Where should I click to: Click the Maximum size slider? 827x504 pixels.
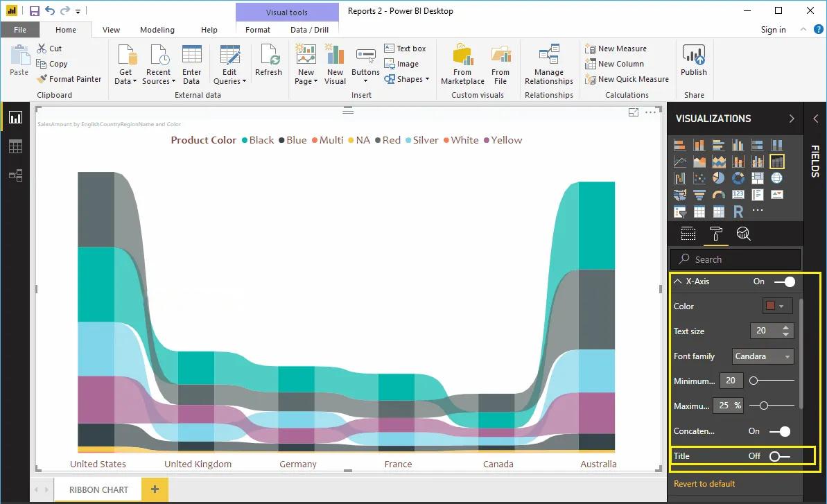[772, 406]
